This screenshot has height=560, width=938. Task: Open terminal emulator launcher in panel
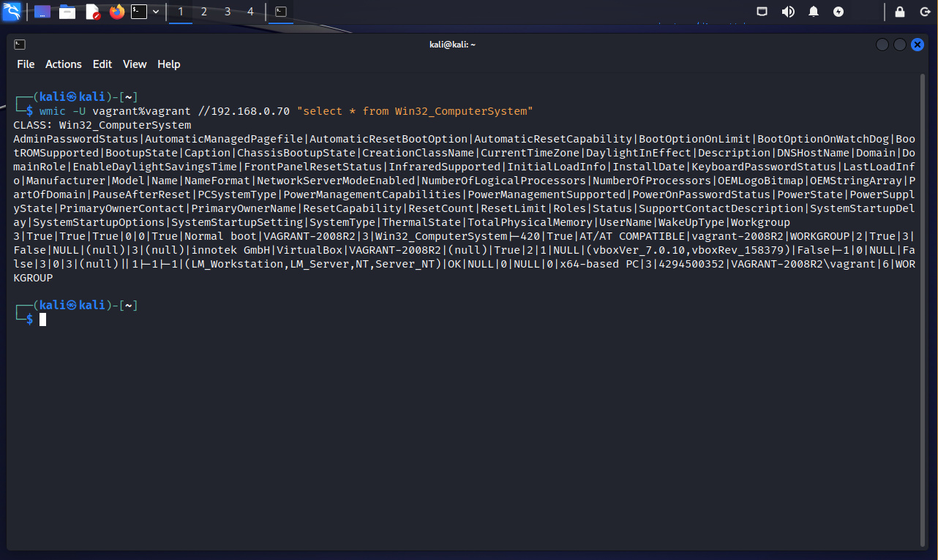[x=139, y=12]
